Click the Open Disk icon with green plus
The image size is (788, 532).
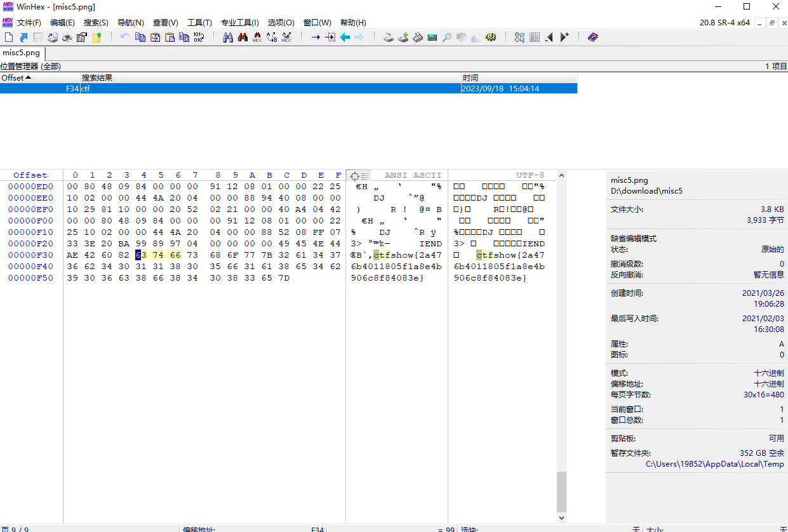(x=403, y=37)
